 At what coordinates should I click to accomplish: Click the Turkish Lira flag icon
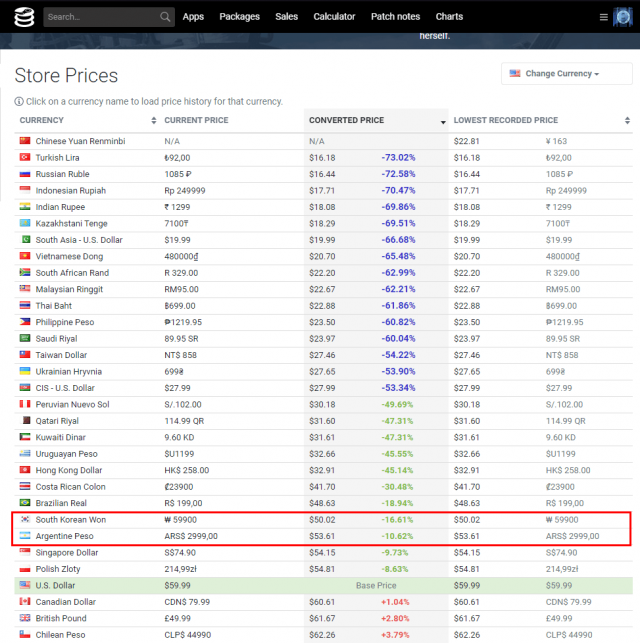click(25, 157)
